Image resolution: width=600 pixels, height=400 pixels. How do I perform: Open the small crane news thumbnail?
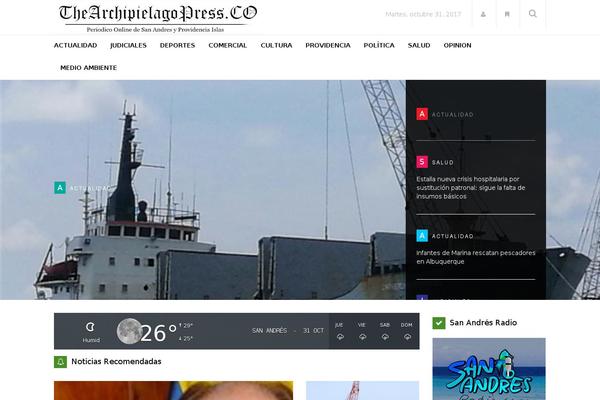pos(362,390)
